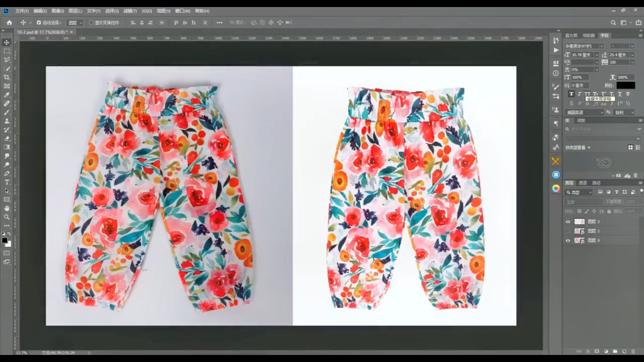The image size is (644, 362).
Task: Open the anti-aliasing 锐利 dropdown
Action: [x=624, y=113]
